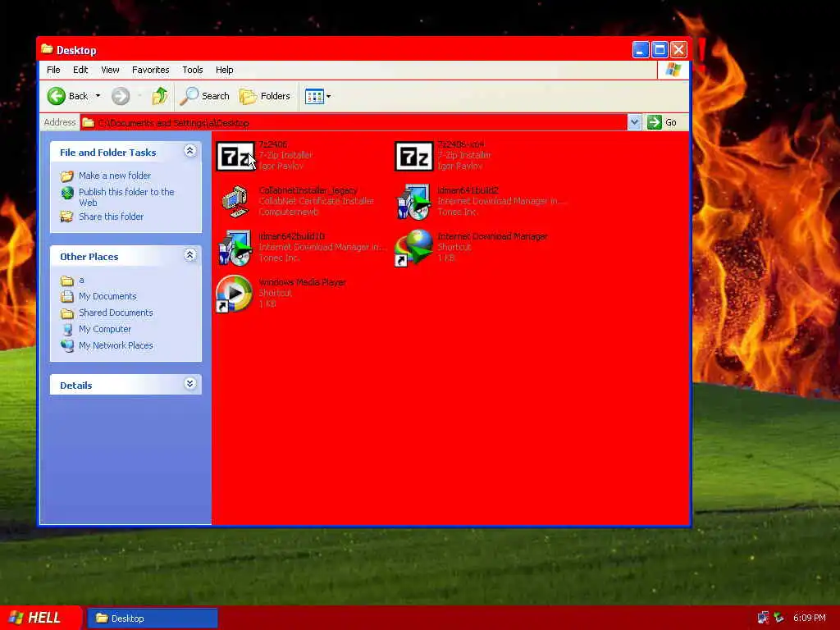This screenshot has height=630, width=840.
Task: Maximize the Desktop window
Action: pos(660,50)
